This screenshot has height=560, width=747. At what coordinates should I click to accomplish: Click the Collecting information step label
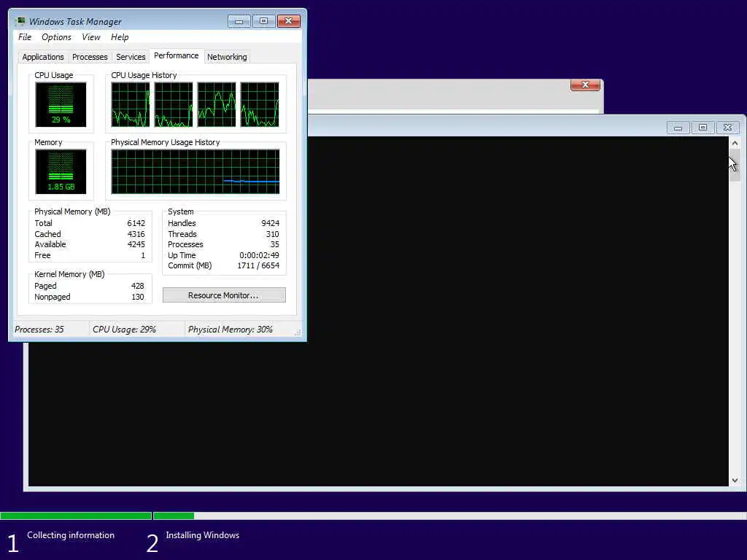71,535
